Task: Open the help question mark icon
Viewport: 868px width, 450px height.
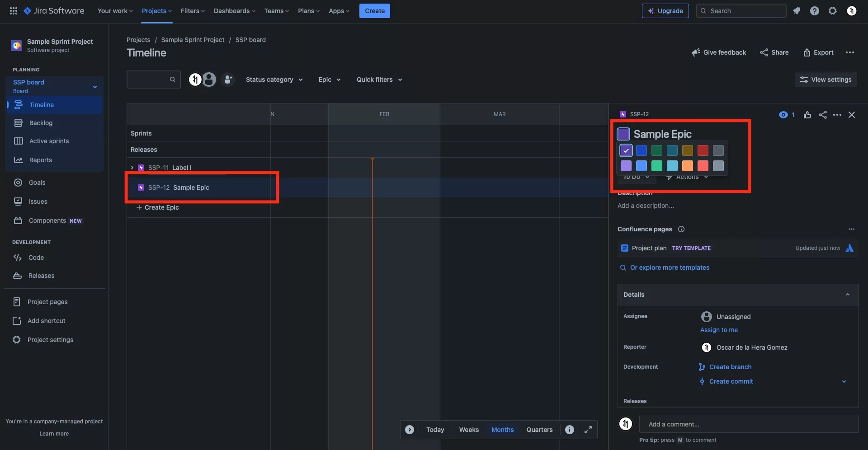Action: [x=815, y=11]
